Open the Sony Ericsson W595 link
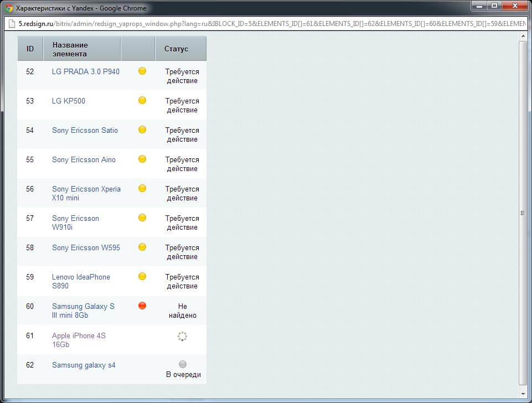This screenshot has height=403, width=532. click(86, 247)
